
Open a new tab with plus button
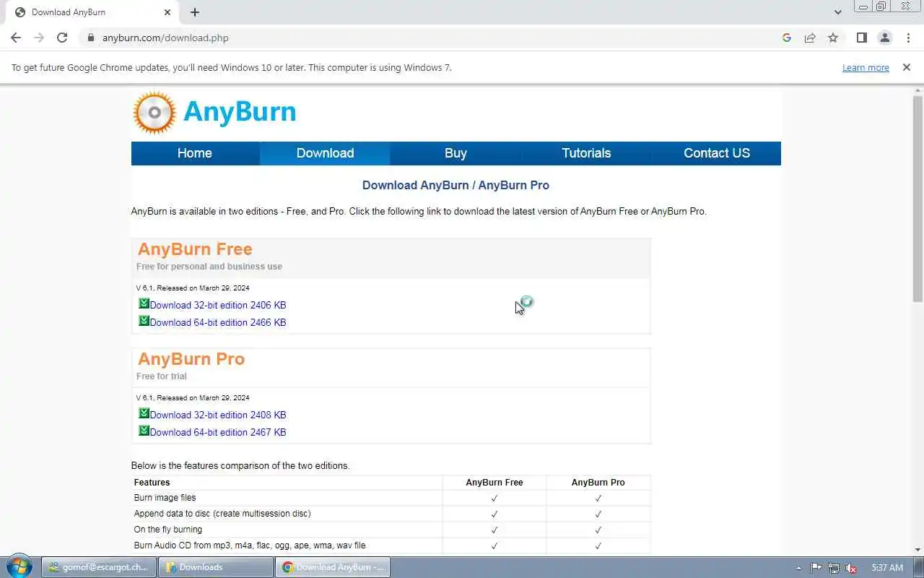point(195,12)
